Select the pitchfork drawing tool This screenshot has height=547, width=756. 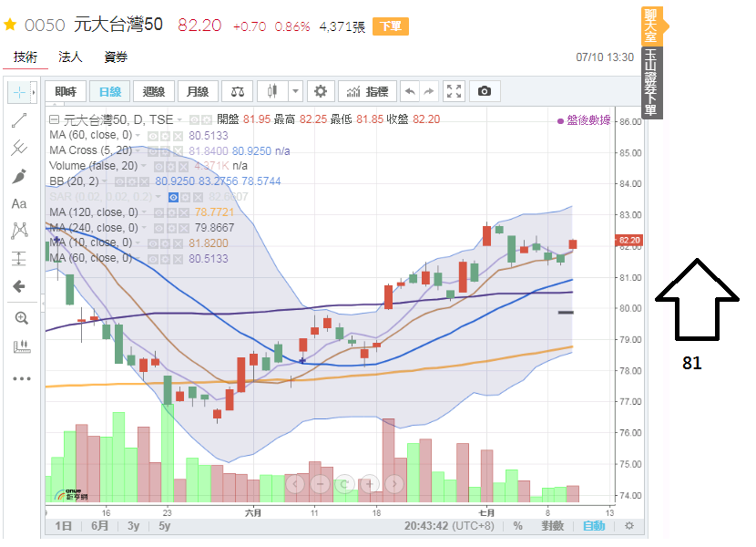[x=19, y=148]
